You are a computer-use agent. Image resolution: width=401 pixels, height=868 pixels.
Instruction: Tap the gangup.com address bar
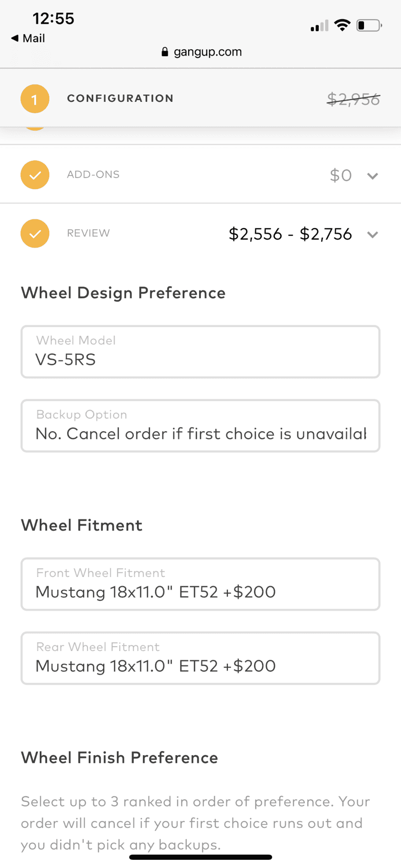[x=201, y=52]
